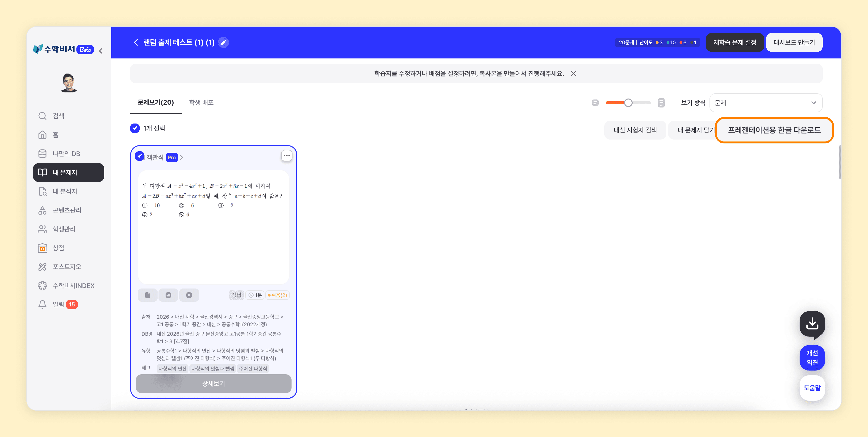This screenshot has height=437, width=868.
Task: Click the 쉬움(2) difficulty badge
Action: (277, 295)
